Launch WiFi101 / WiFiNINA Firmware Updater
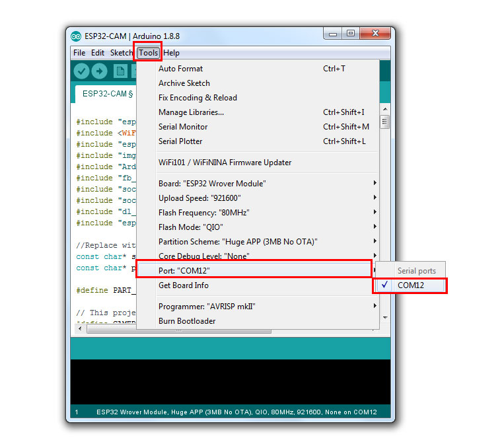 coord(258,163)
